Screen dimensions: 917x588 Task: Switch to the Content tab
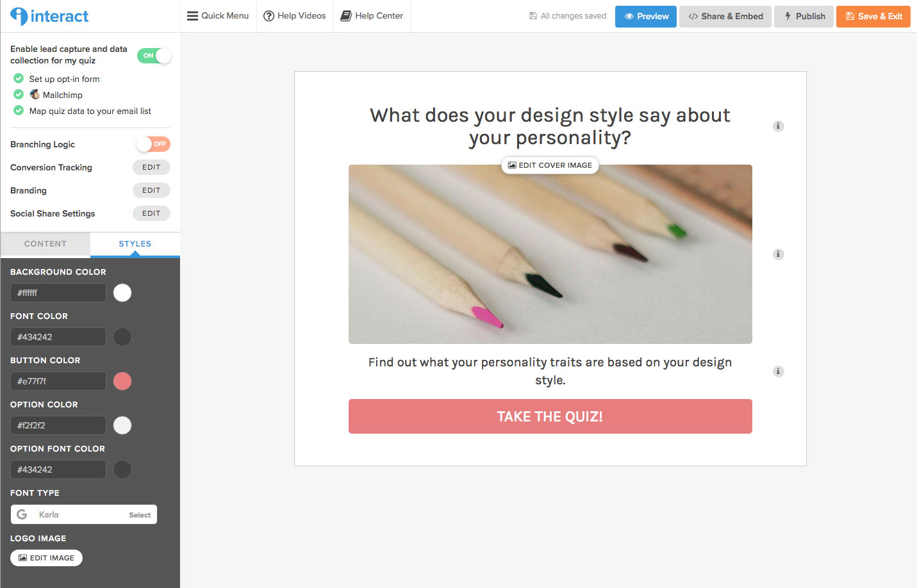[x=45, y=243]
